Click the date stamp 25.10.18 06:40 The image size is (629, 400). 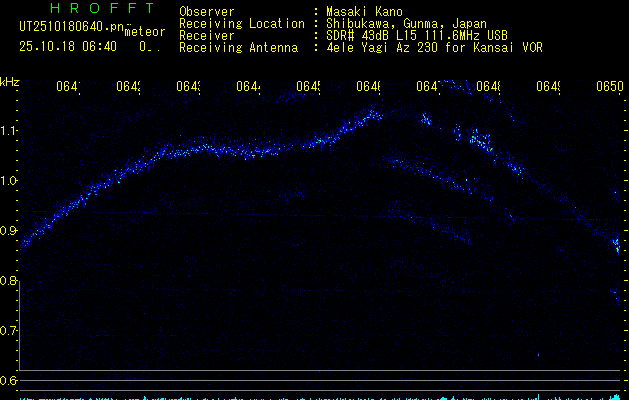point(68,47)
